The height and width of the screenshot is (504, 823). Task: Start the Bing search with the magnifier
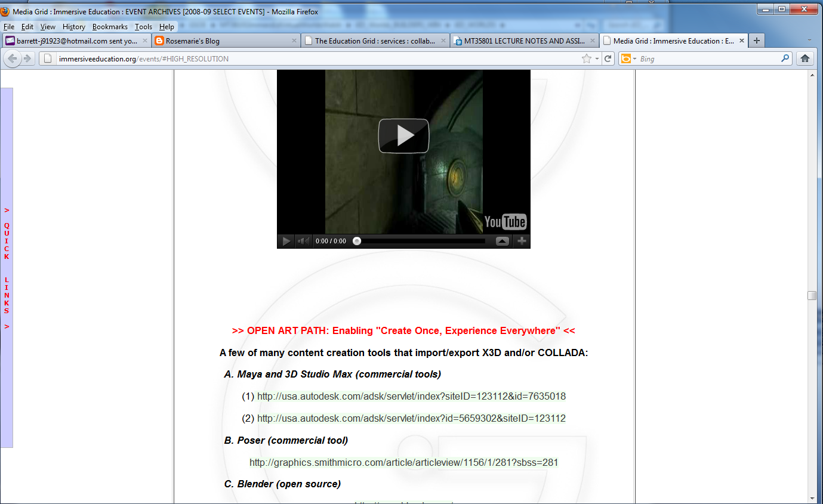point(785,58)
